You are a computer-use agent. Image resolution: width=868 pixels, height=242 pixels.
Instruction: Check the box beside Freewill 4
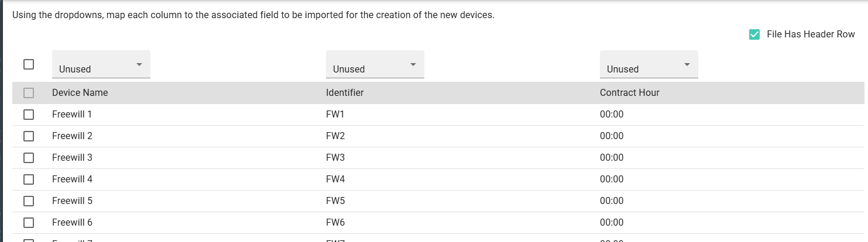point(29,179)
